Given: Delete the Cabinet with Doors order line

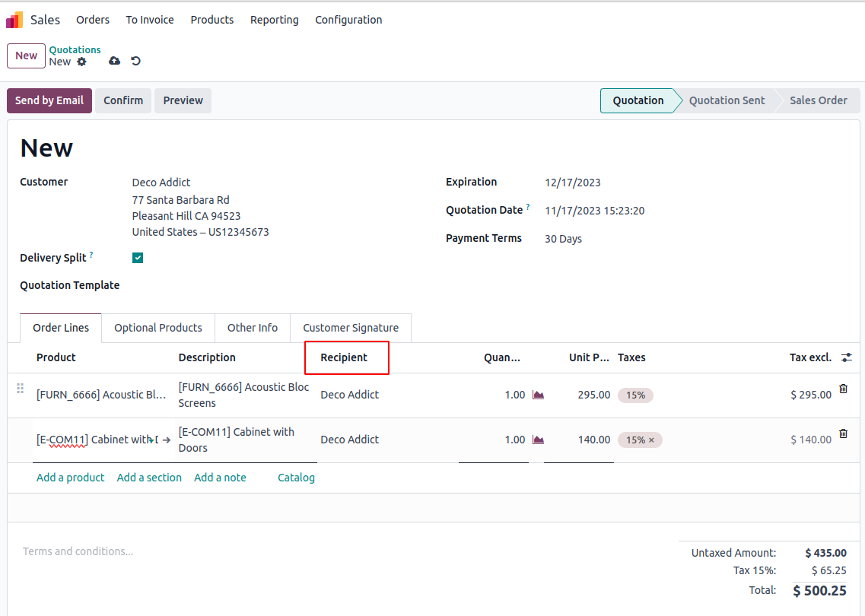Looking at the screenshot, I should pyautogui.click(x=843, y=433).
